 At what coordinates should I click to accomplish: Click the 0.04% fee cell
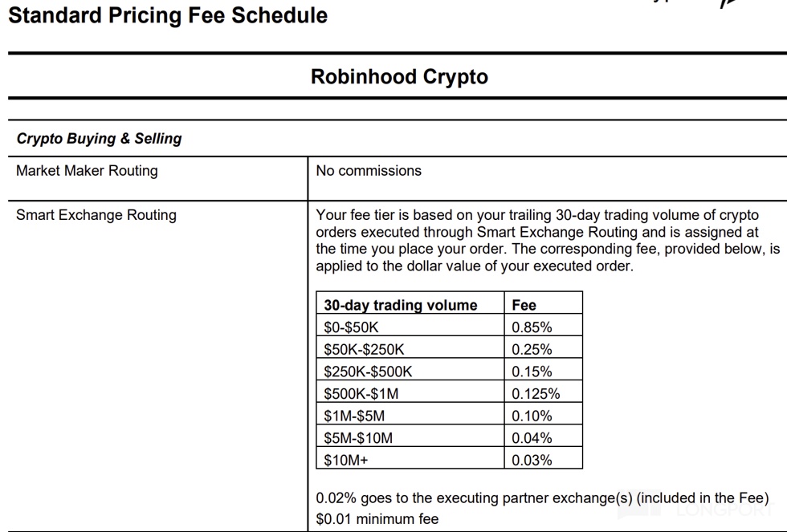tap(532, 438)
